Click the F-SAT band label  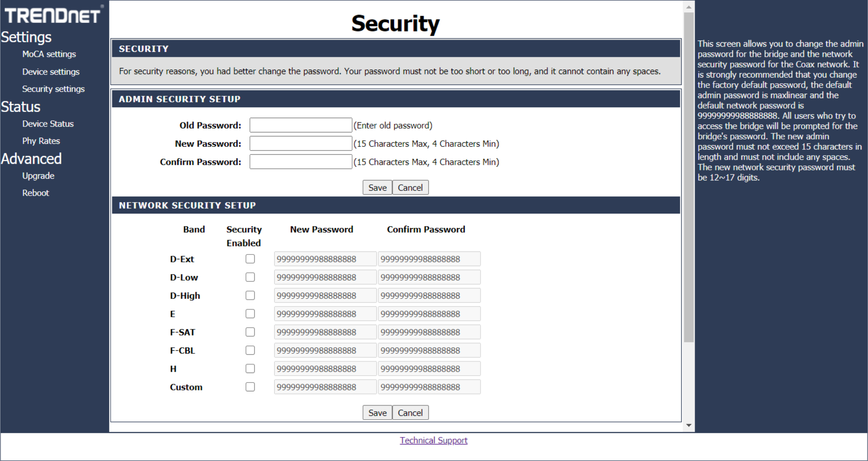pos(182,332)
